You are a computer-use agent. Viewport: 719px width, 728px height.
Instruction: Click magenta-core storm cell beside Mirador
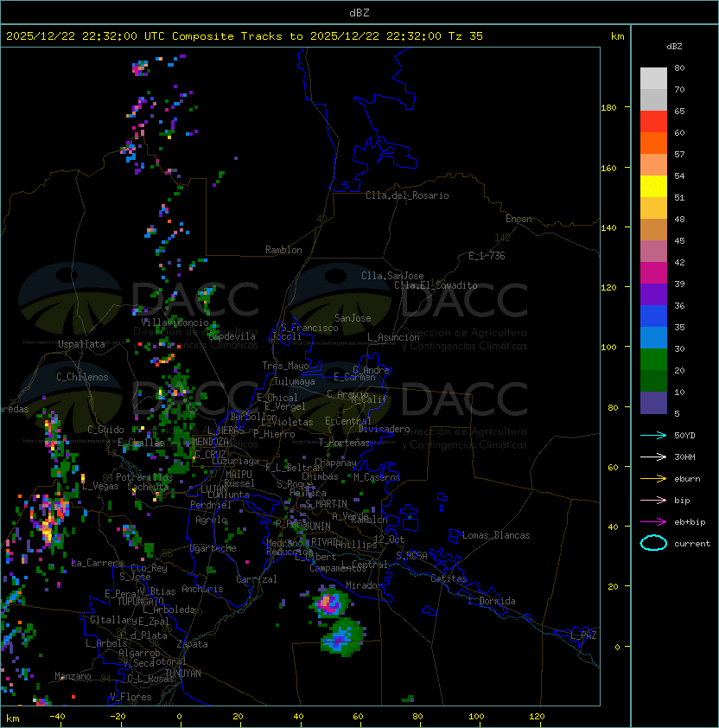point(330,603)
